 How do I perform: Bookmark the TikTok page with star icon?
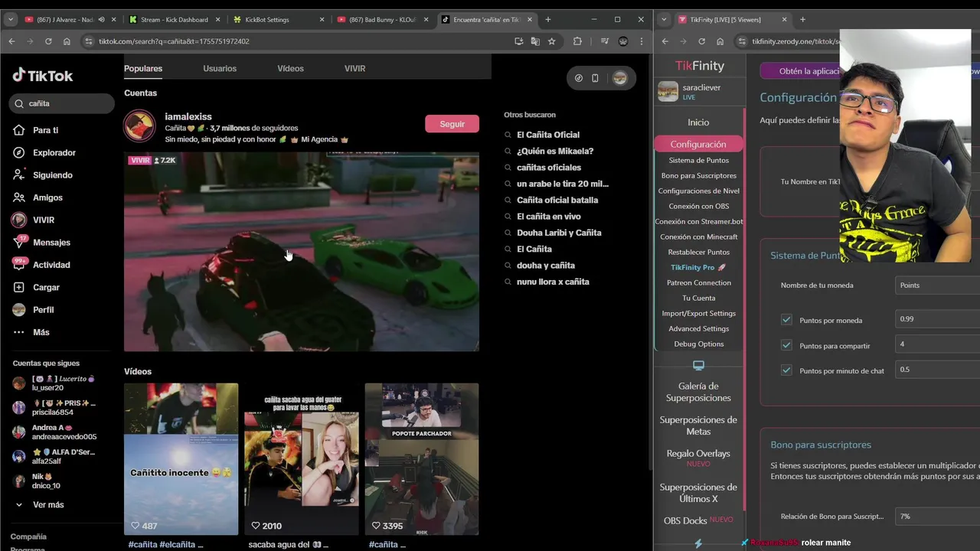551,41
